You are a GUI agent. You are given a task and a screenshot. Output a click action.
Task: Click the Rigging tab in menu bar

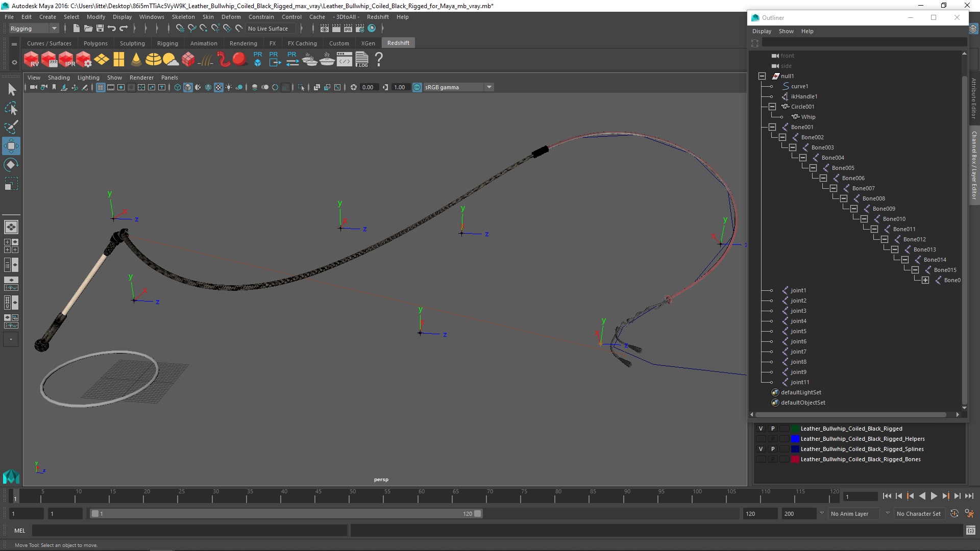coord(167,42)
